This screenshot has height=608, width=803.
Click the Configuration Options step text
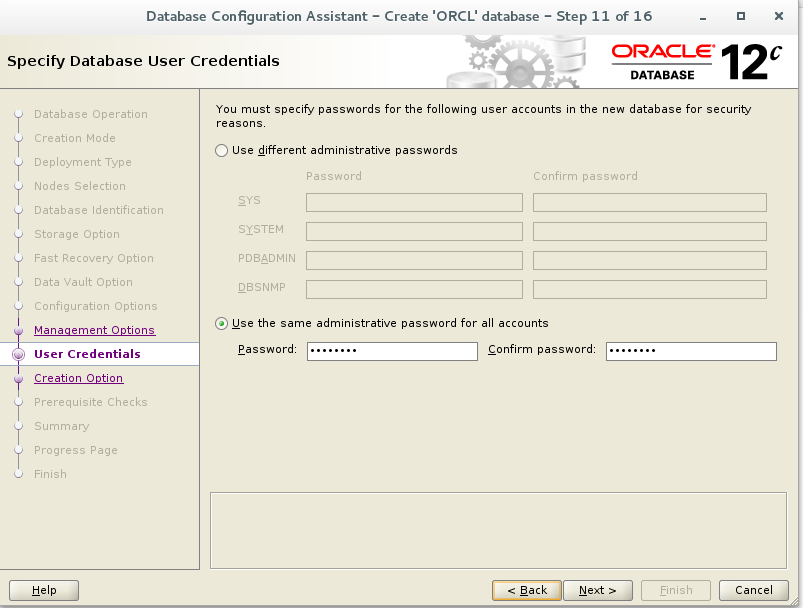[x=96, y=306]
